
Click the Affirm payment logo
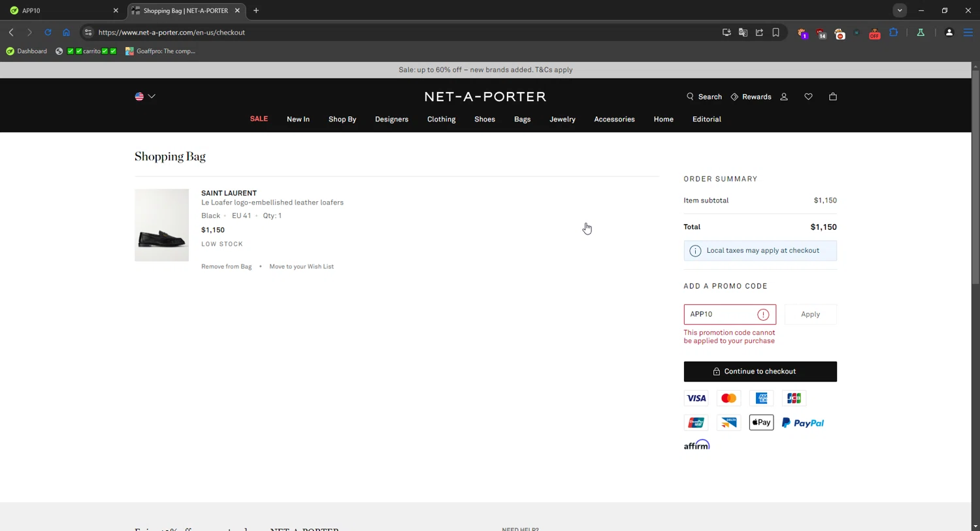point(696,445)
